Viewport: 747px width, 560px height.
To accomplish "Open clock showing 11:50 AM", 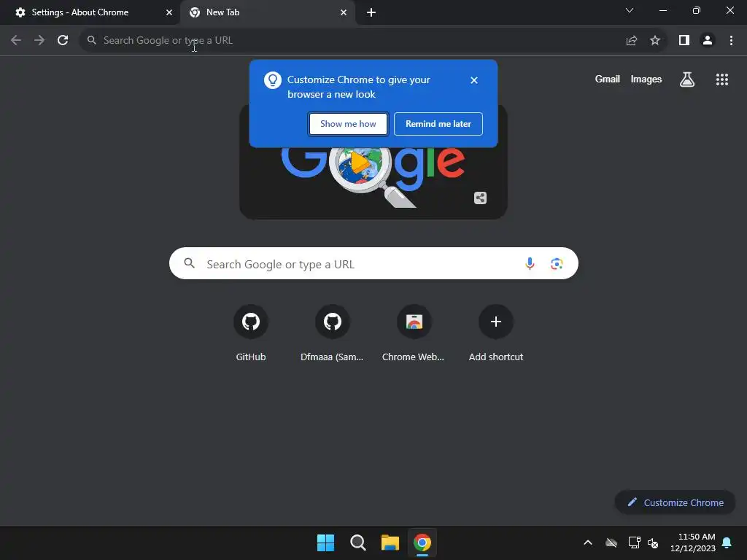I will click(693, 542).
